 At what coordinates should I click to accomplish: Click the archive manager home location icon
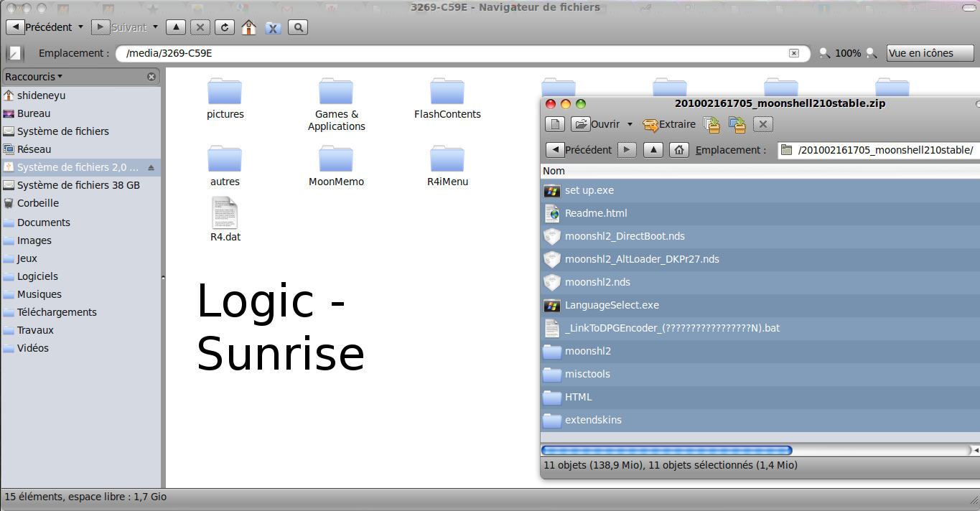[678, 150]
